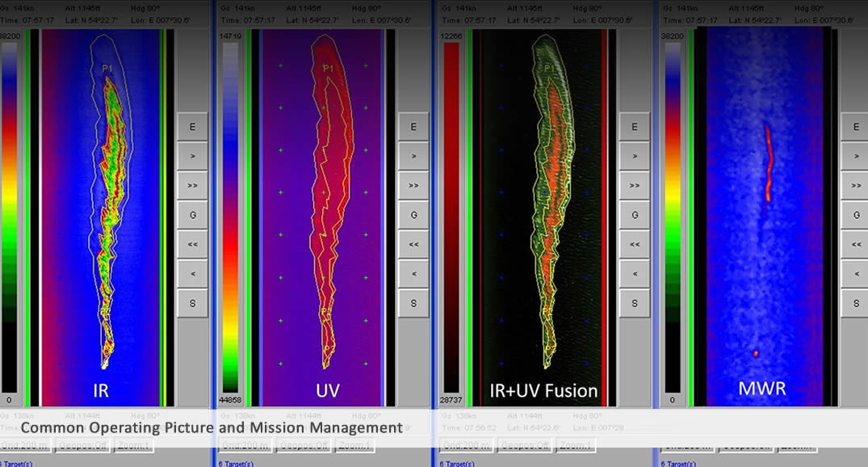Viewport: 868px width, 467px height.
Task: Toggle the Geopos:Off button below the Fusion panel
Action: pyautogui.click(x=525, y=445)
